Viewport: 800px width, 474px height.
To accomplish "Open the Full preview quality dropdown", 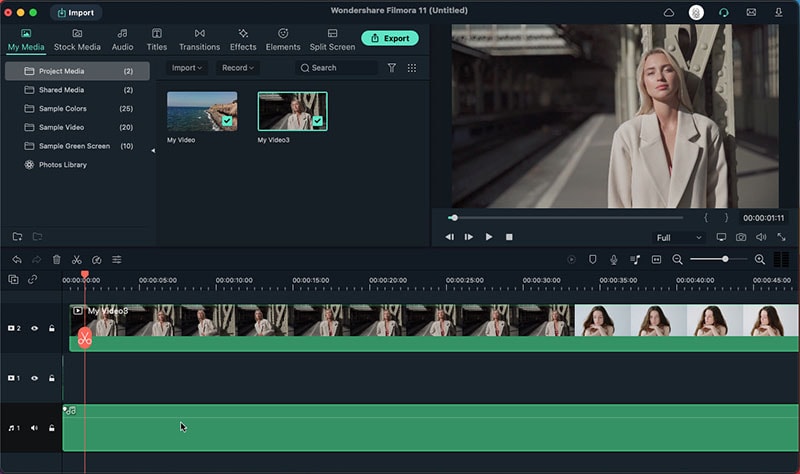I will pyautogui.click(x=678, y=238).
